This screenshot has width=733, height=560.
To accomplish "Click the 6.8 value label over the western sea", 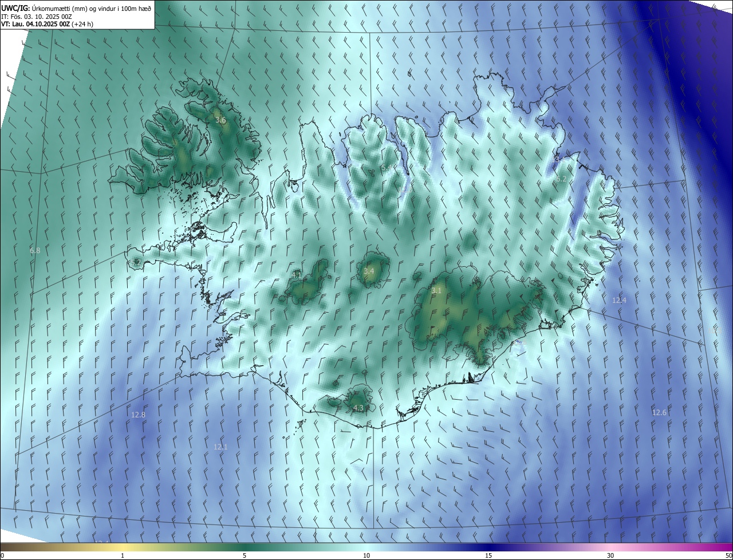I will point(35,251).
